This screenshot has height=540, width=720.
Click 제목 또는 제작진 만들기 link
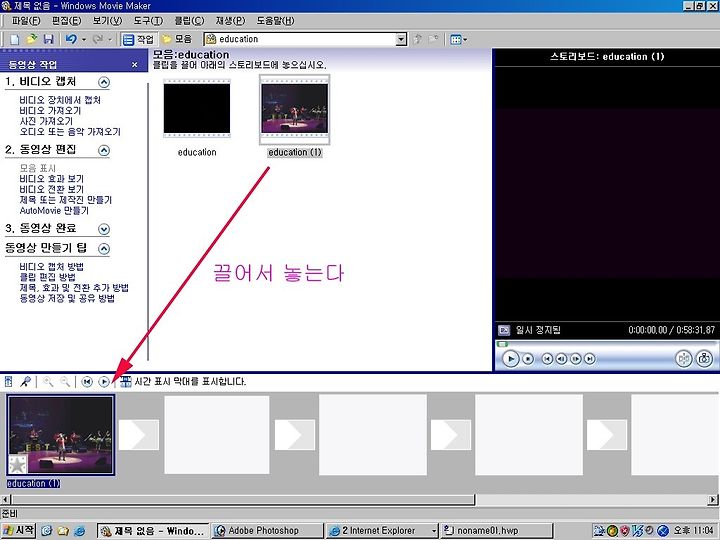[66, 200]
